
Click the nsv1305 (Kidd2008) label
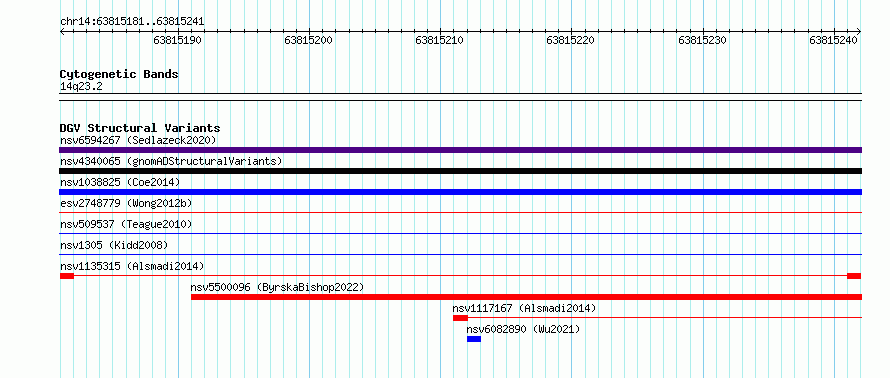(x=114, y=245)
